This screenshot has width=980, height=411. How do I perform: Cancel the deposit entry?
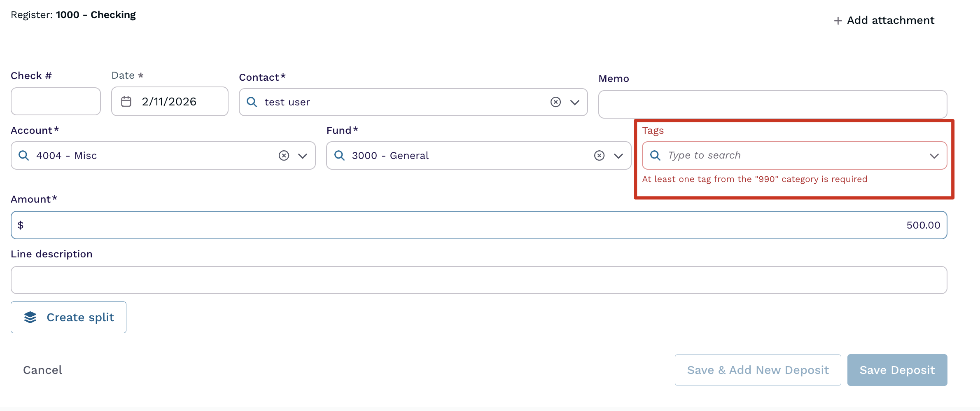coord(43,370)
